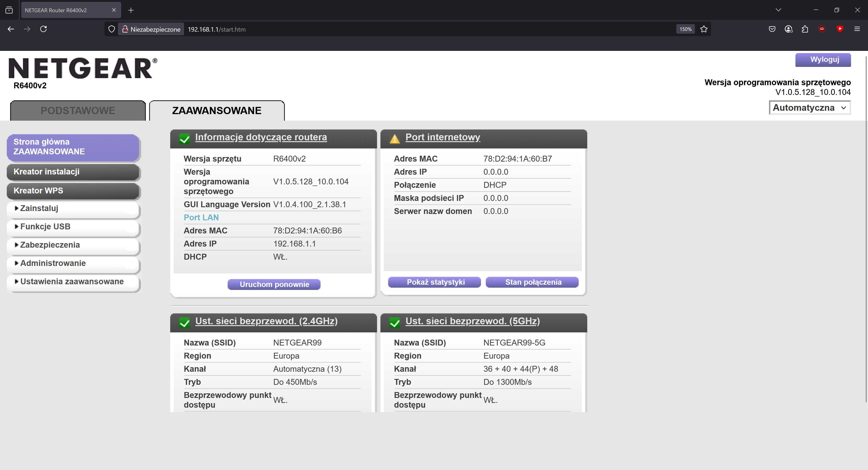Viewport: 868px width, 470px height.
Task: Click internet MAC address 78:D2:94:1A:60:B7
Action: tap(518, 159)
